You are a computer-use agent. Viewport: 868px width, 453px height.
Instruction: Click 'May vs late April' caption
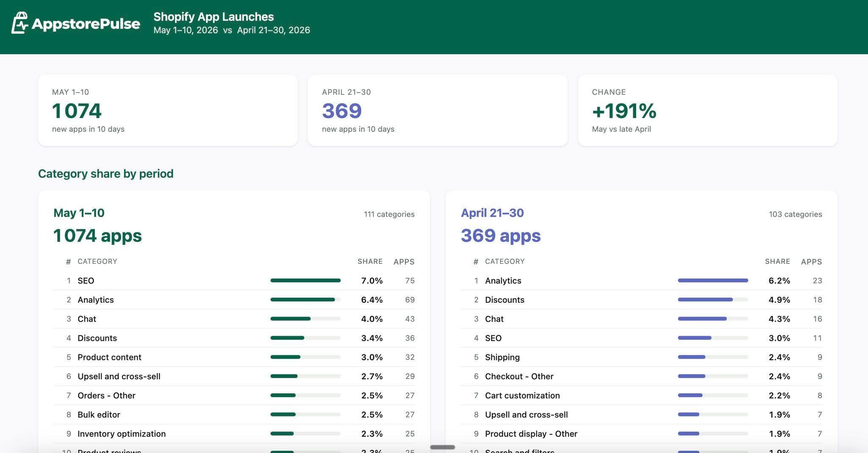[x=621, y=129]
